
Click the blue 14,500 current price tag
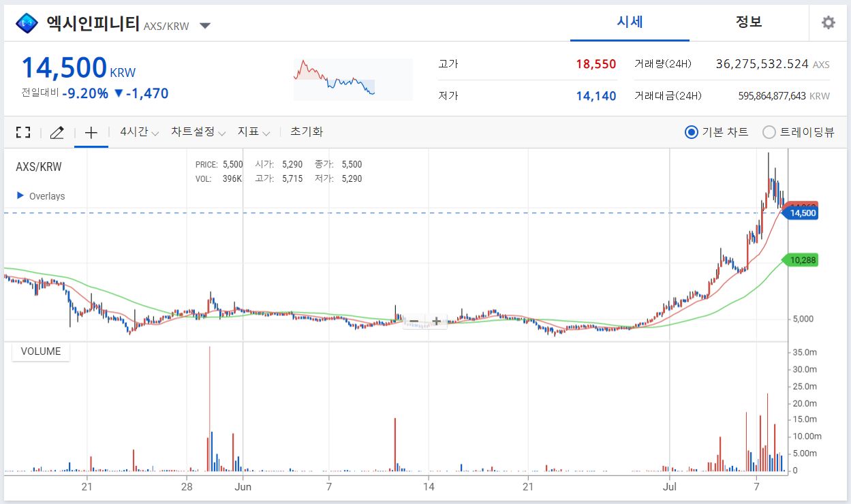(801, 213)
